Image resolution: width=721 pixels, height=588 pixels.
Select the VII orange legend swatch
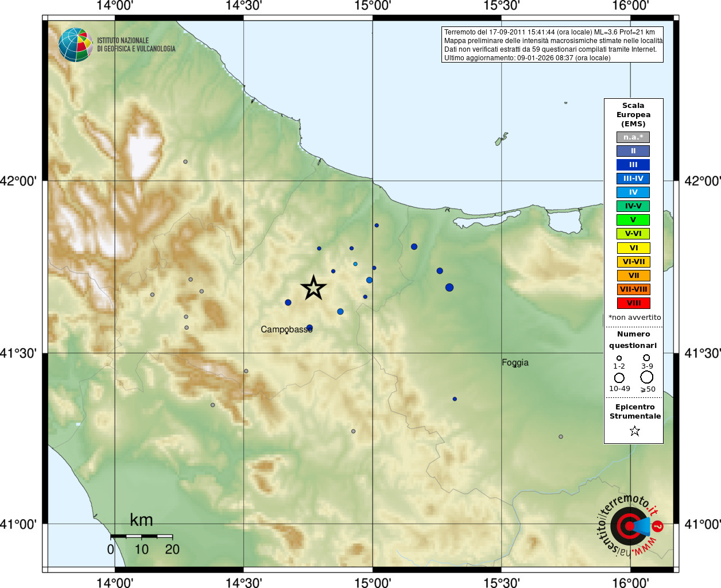633,276
